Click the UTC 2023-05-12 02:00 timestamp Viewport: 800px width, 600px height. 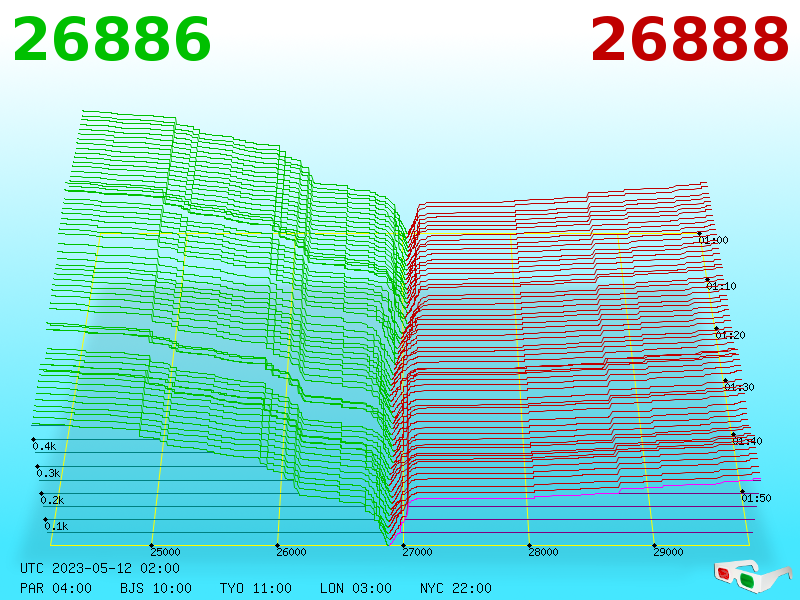click(x=100, y=568)
